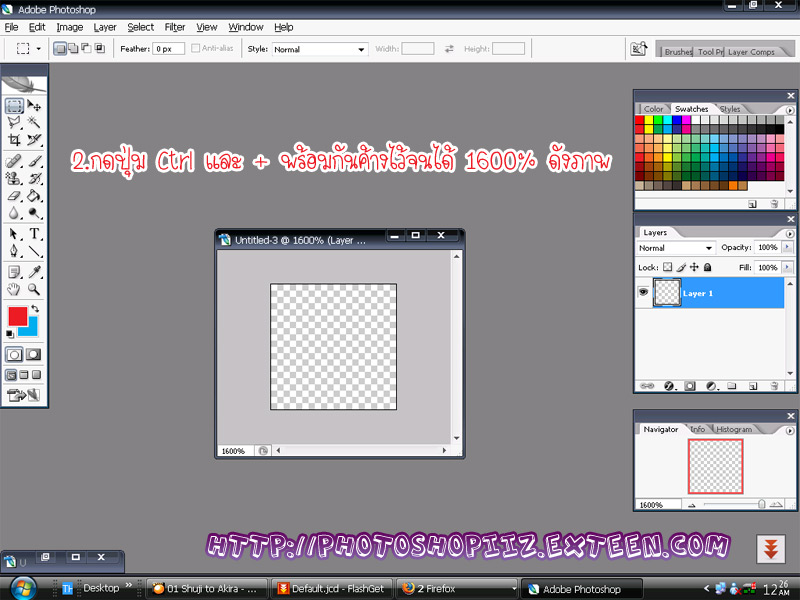Select the Hand tool

coord(14,289)
